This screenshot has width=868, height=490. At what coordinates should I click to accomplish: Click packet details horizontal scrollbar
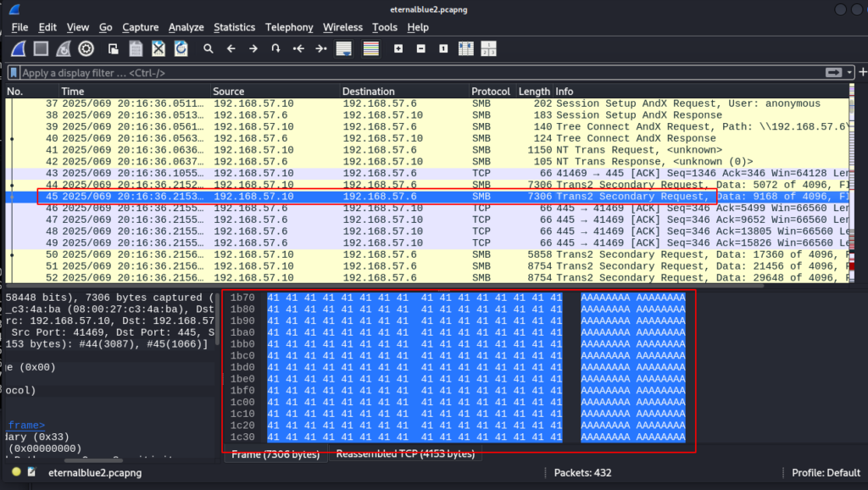click(x=93, y=460)
